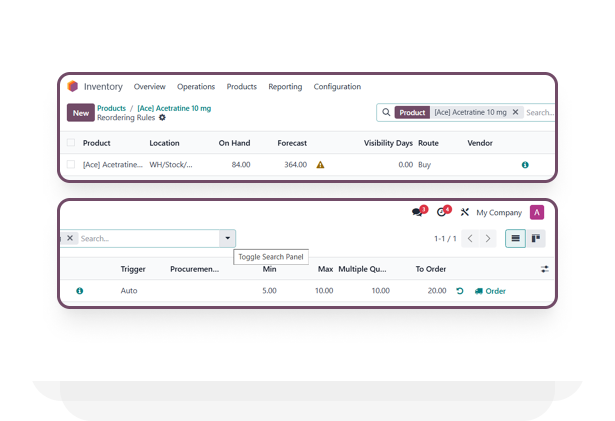Open the user avatar menu
This screenshot has height=421, width=615.
(537, 212)
